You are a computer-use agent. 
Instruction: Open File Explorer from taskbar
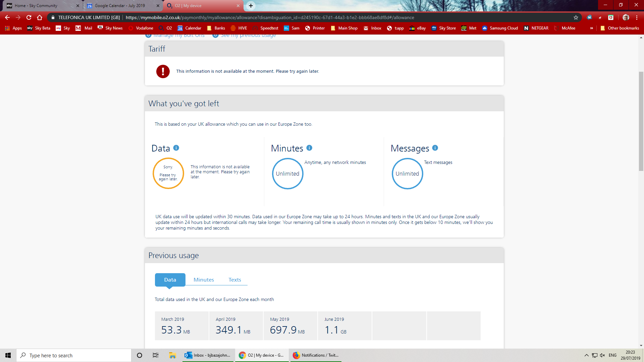tap(172, 355)
